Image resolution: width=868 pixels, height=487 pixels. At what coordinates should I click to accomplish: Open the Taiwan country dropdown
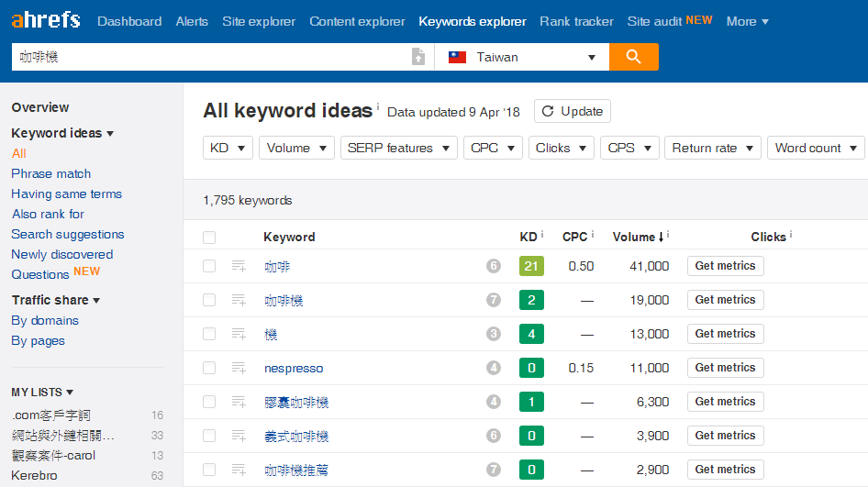click(521, 57)
